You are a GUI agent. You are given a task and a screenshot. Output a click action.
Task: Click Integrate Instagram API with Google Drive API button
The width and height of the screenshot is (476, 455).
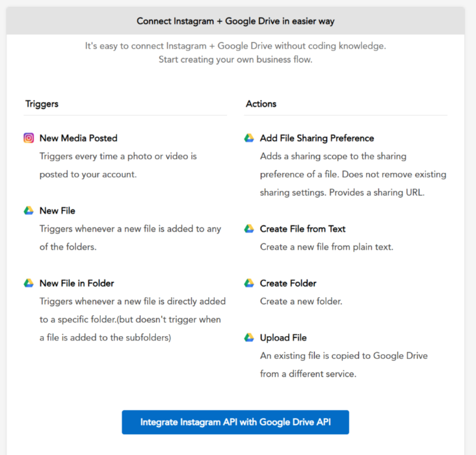[x=235, y=422]
